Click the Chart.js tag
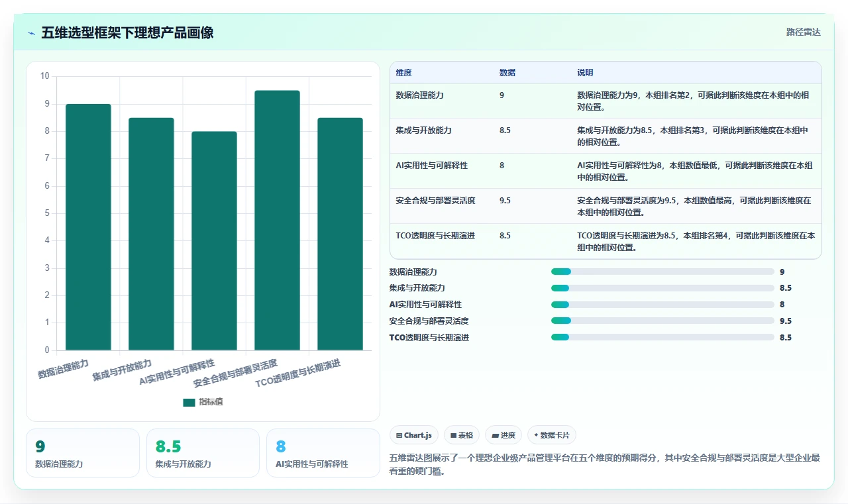Image resolution: width=848 pixels, height=504 pixels. point(414,435)
